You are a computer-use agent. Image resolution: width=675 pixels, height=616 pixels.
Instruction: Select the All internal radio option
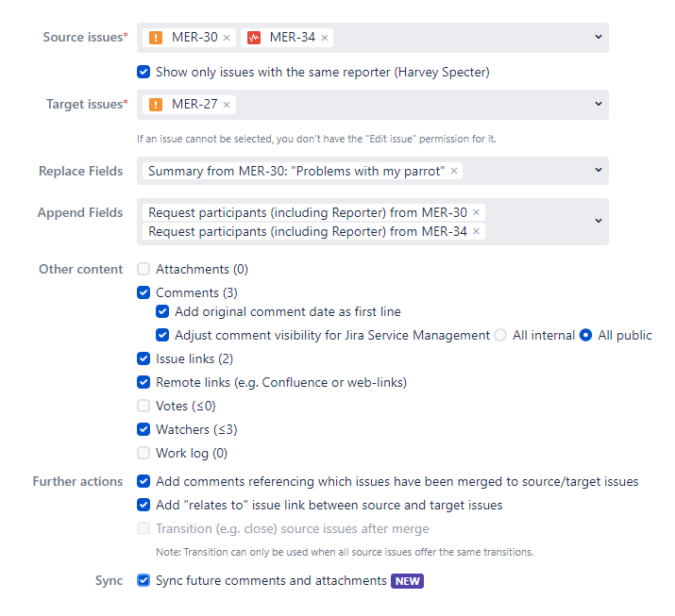point(500,335)
